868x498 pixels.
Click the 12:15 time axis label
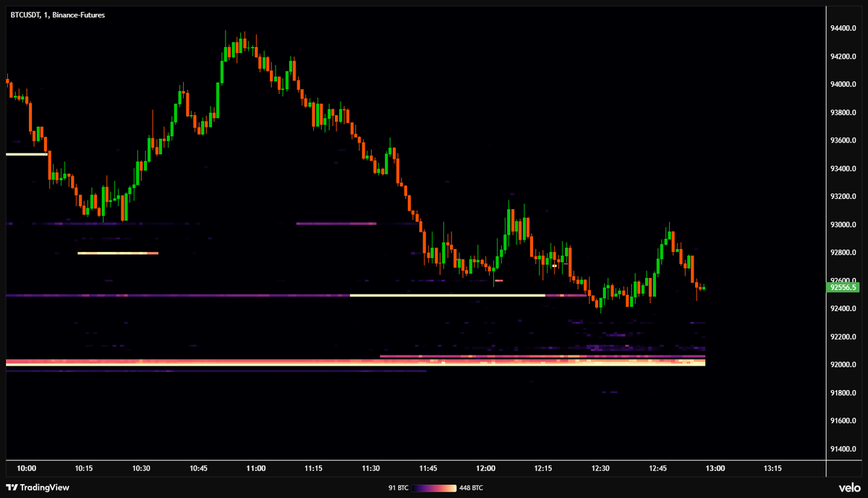click(543, 468)
